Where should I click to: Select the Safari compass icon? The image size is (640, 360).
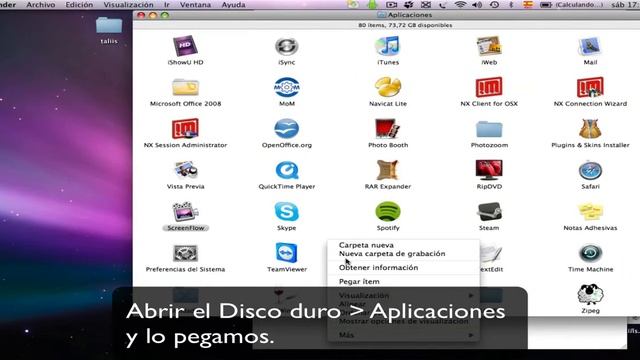click(x=590, y=171)
